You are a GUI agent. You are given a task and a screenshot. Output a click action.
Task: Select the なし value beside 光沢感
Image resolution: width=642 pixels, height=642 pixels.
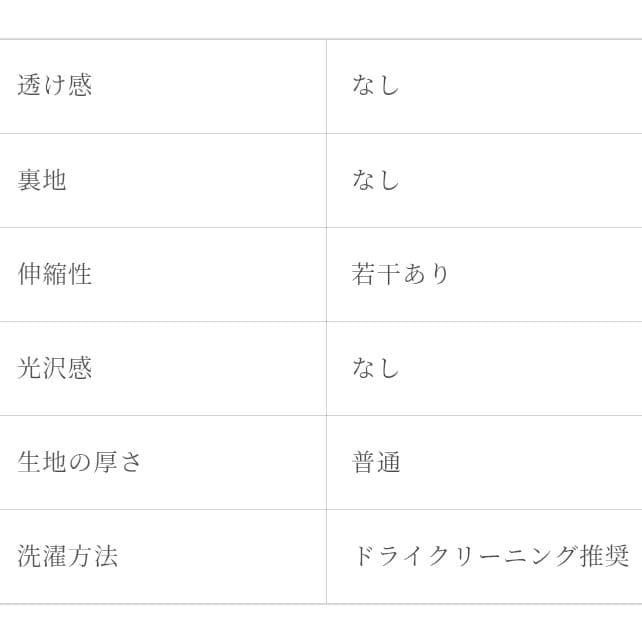(x=376, y=368)
